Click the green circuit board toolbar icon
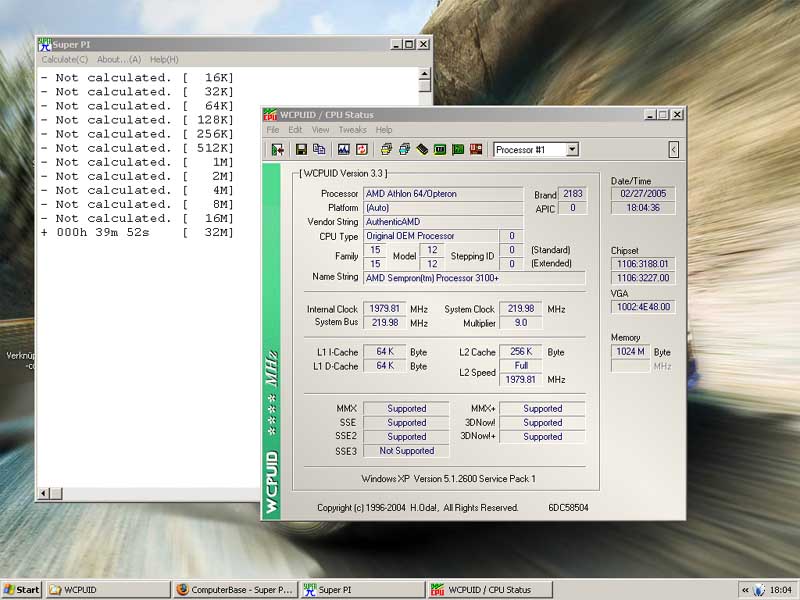This screenshot has height=600, width=800. coord(440,149)
